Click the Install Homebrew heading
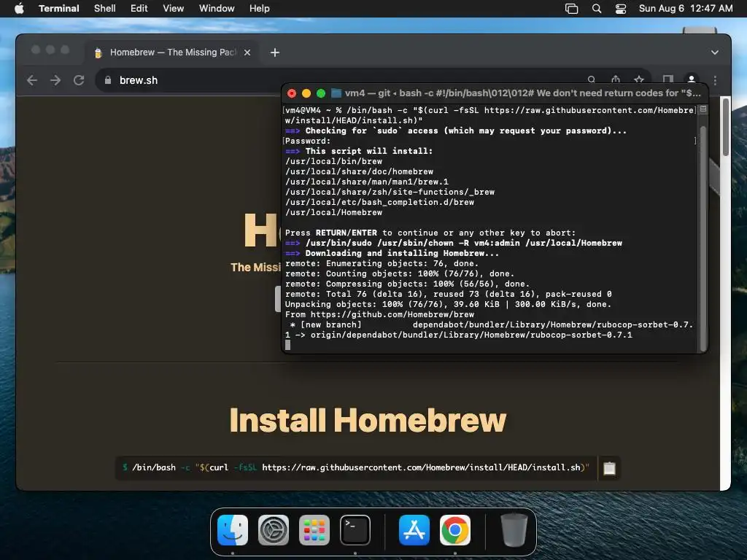 pos(368,420)
